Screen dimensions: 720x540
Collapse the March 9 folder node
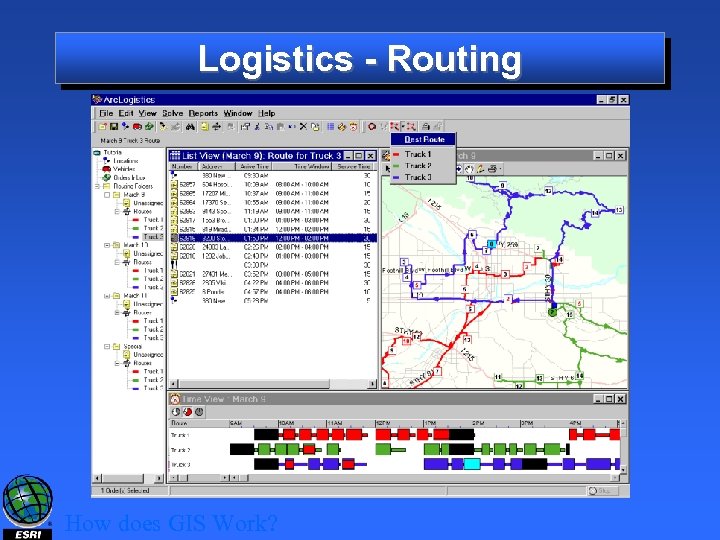tap(107, 195)
